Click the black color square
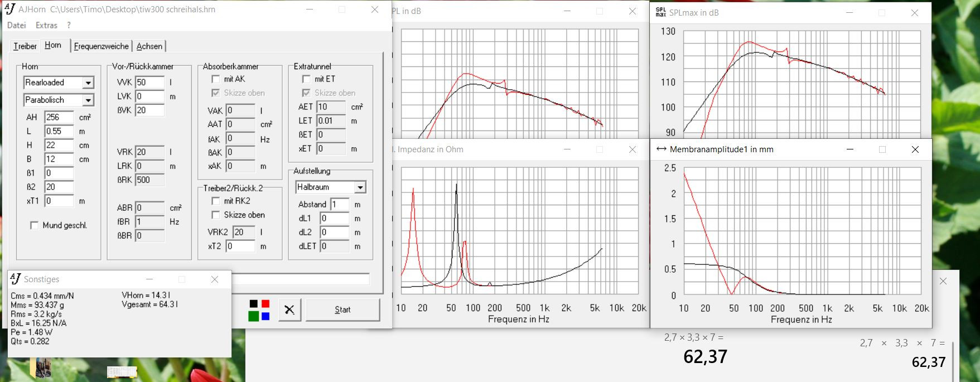 tap(254, 304)
